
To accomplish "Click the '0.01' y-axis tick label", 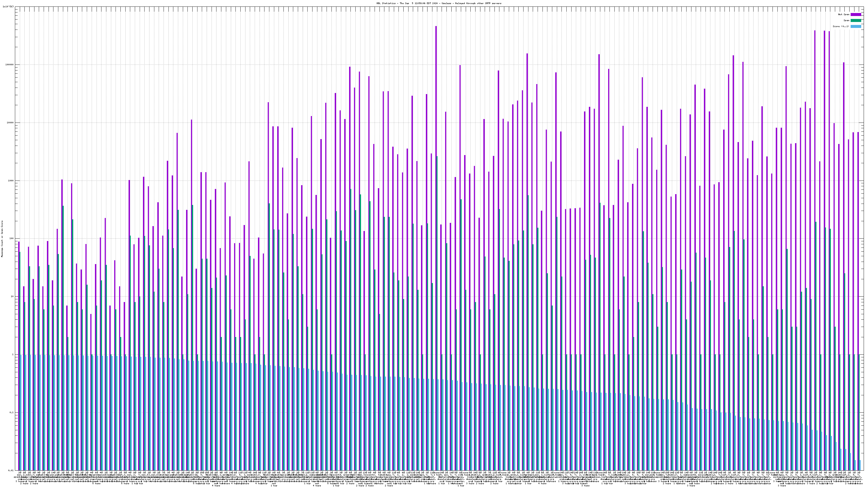I will click(11, 470).
